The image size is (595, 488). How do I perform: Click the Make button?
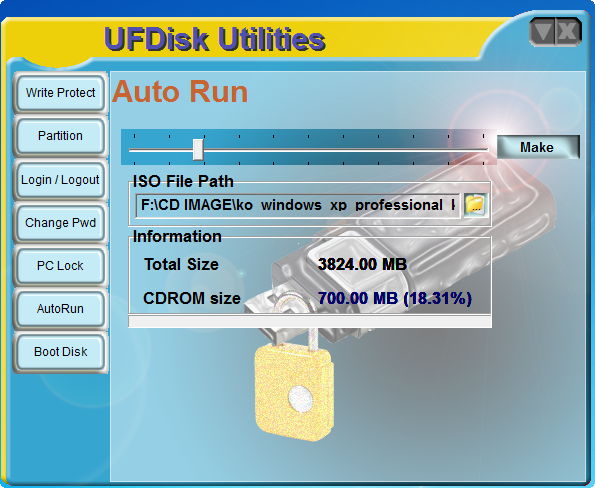click(x=538, y=147)
